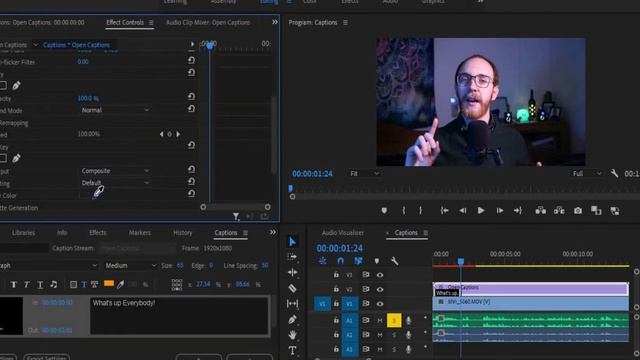This screenshot has width=640, height=360.
Task: Open Blend Mode Normal dropdown
Action: pyautogui.click(x=115, y=110)
